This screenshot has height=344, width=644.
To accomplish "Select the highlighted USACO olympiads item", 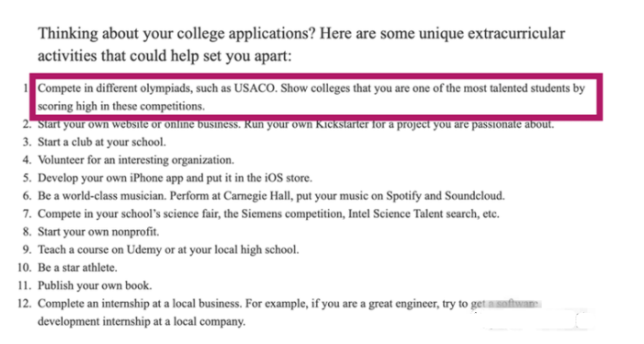I will click(x=316, y=97).
